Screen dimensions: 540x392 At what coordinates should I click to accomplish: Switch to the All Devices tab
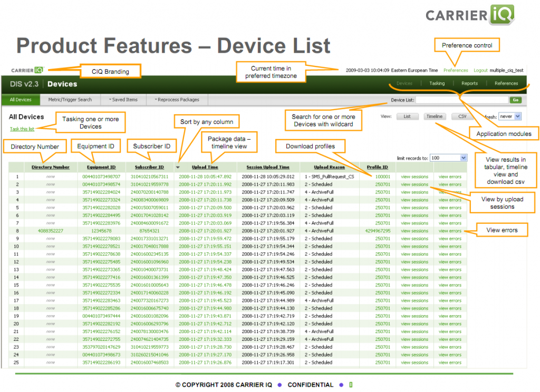(x=21, y=100)
